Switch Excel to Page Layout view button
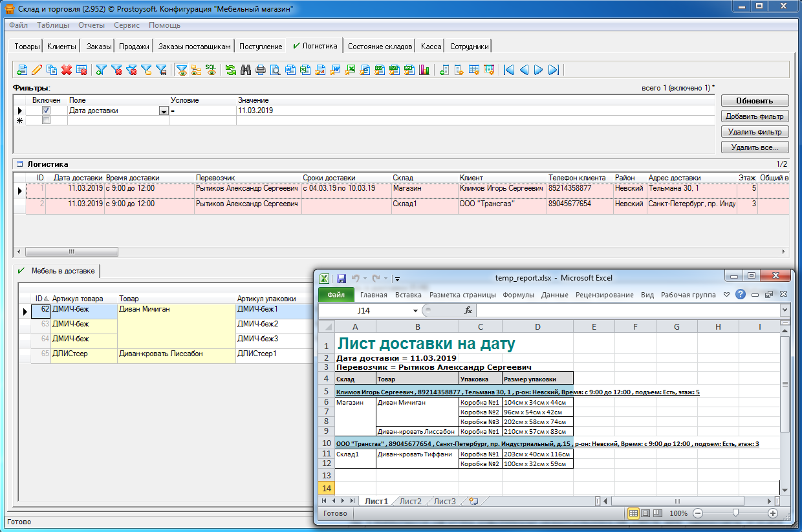This screenshot has height=532, width=802. point(645,513)
